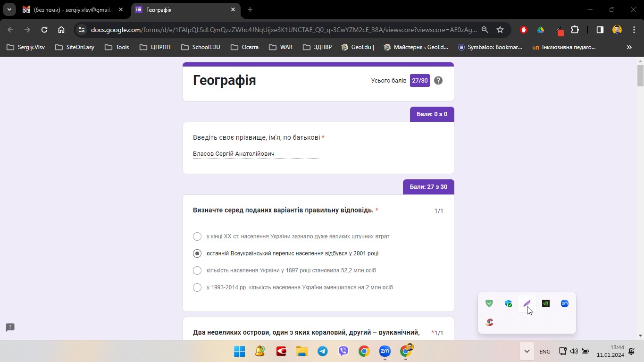Click the ENG language indicator
This screenshot has height=362, width=644.
coord(544,352)
